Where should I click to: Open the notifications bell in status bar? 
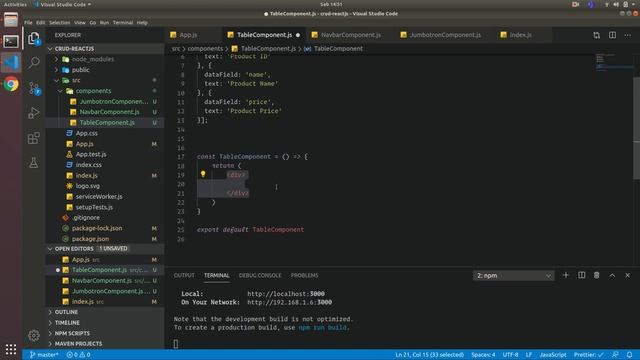[x=629, y=355]
